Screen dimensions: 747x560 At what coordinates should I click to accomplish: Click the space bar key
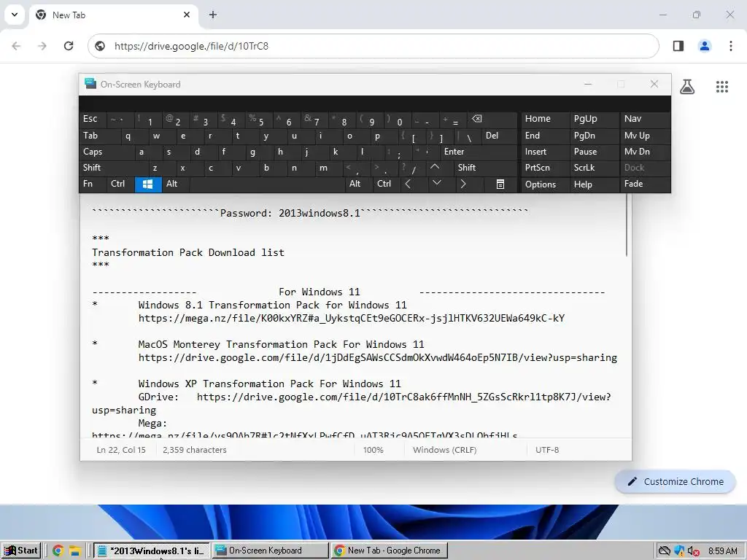tap(267, 184)
